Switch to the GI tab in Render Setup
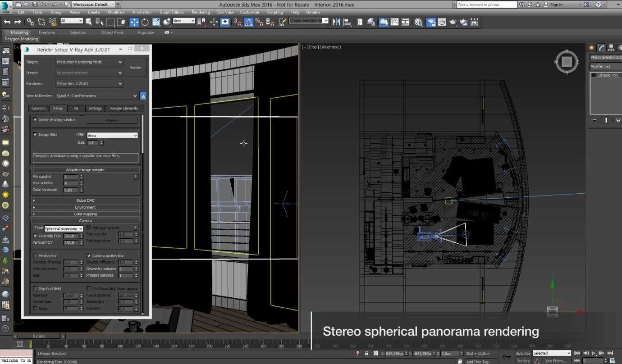The width and height of the screenshot is (622, 364). pyautogui.click(x=76, y=108)
